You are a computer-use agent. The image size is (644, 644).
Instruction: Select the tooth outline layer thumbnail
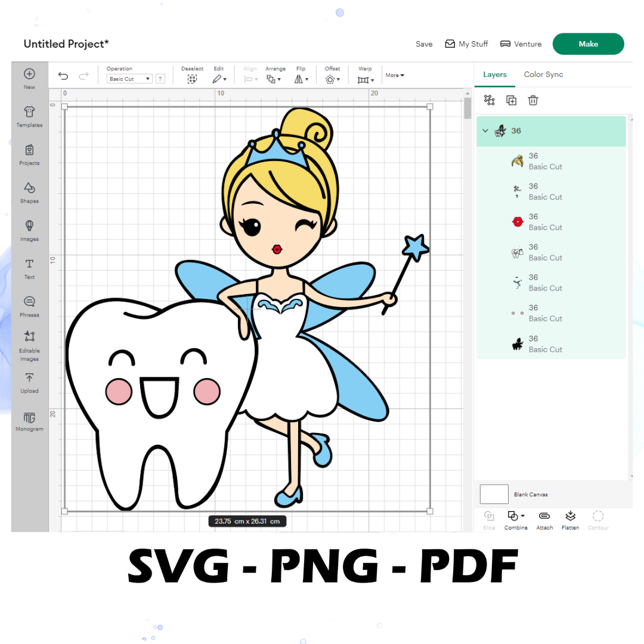(517, 253)
